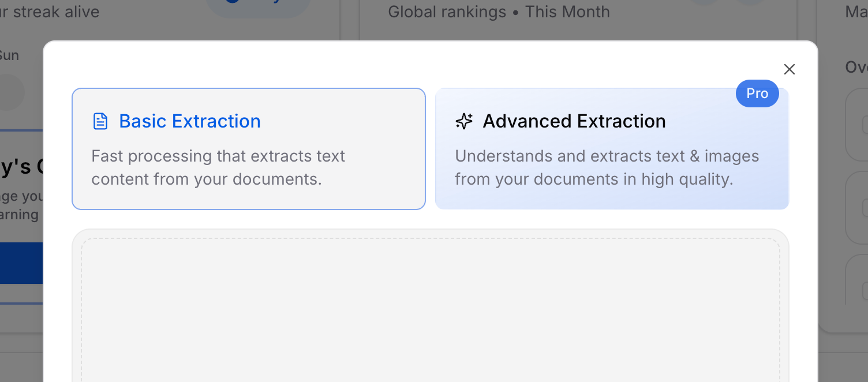Image resolution: width=868 pixels, height=382 pixels.
Task: Tick the second checkbox at right edge
Action: pyautogui.click(x=864, y=208)
